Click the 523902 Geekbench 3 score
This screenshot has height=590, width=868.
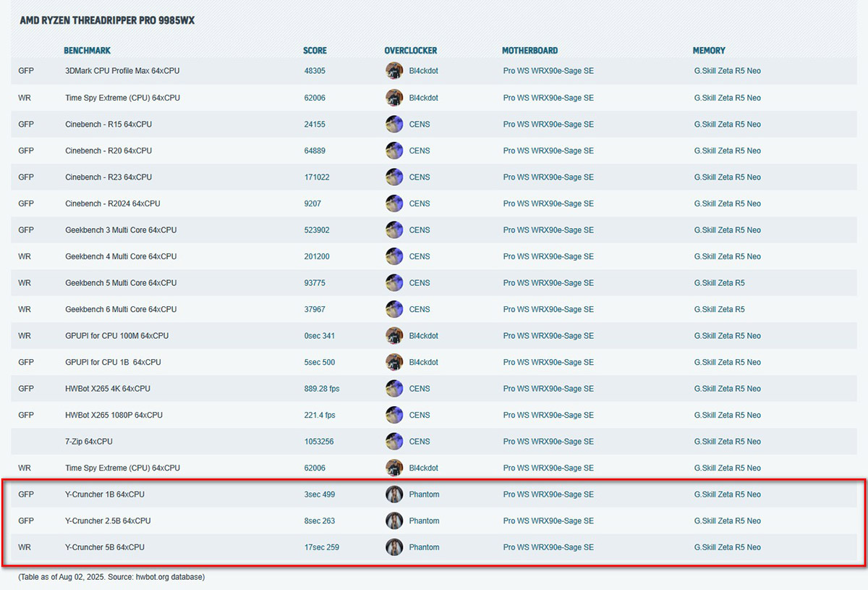pos(317,229)
